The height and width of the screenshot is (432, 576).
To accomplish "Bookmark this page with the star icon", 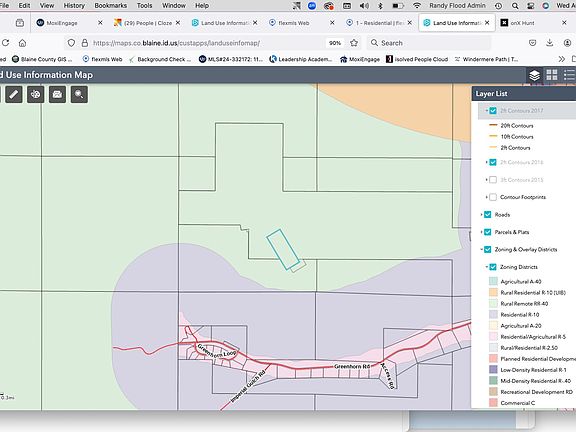I will pos(354,43).
